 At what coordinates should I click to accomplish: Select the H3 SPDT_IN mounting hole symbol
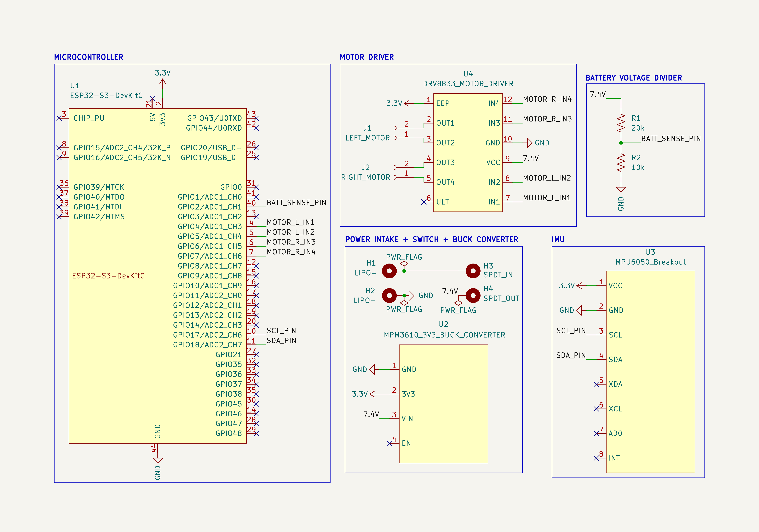click(473, 271)
